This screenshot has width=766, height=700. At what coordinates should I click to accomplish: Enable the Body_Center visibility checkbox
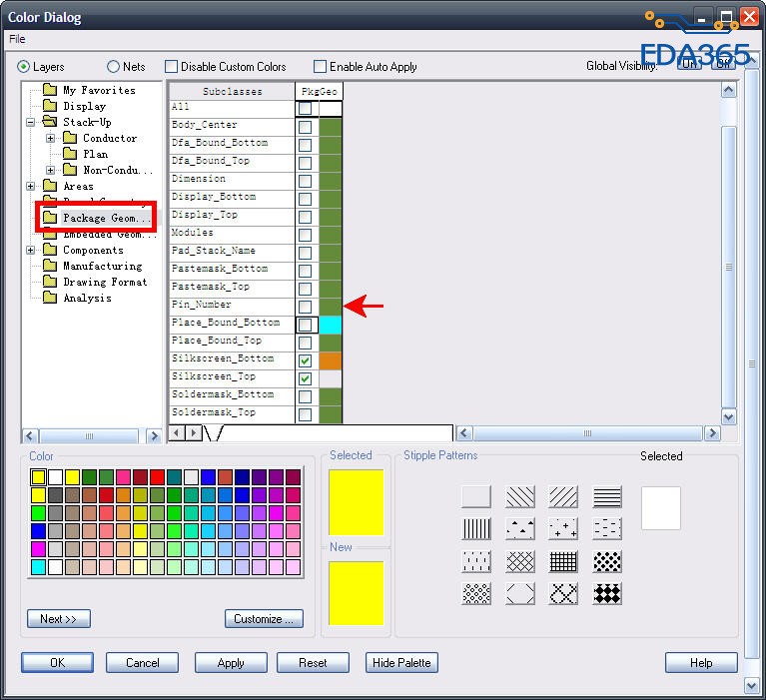(x=305, y=128)
